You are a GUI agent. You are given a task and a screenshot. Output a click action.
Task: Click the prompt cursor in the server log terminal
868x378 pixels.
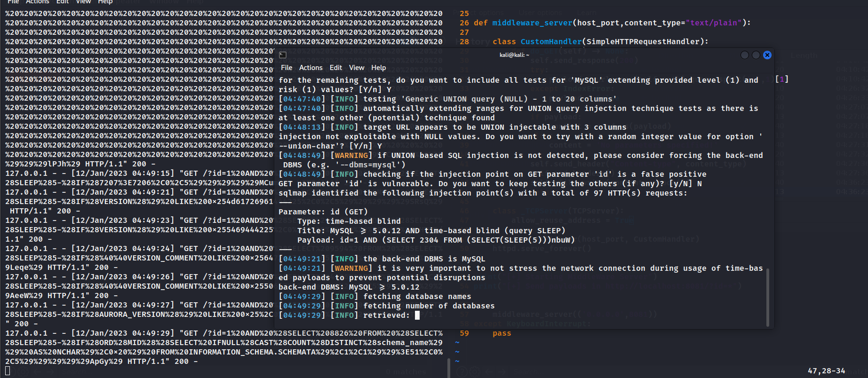[x=8, y=370]
